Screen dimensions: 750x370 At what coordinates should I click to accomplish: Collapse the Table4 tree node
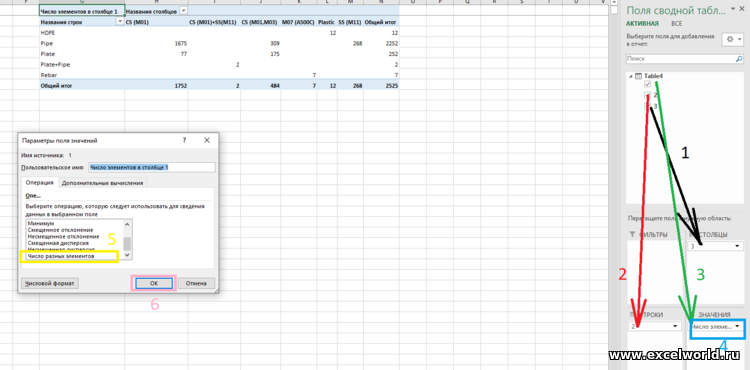click(630, 76)
